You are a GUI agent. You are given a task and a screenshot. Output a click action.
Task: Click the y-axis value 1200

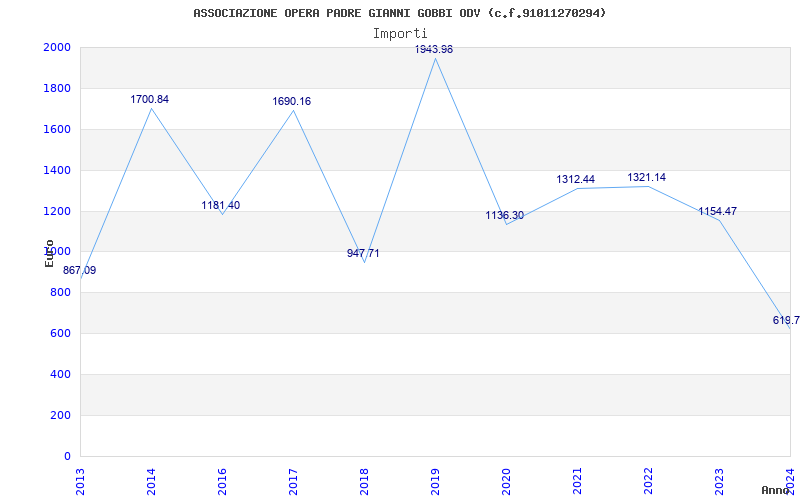[56, 211]
